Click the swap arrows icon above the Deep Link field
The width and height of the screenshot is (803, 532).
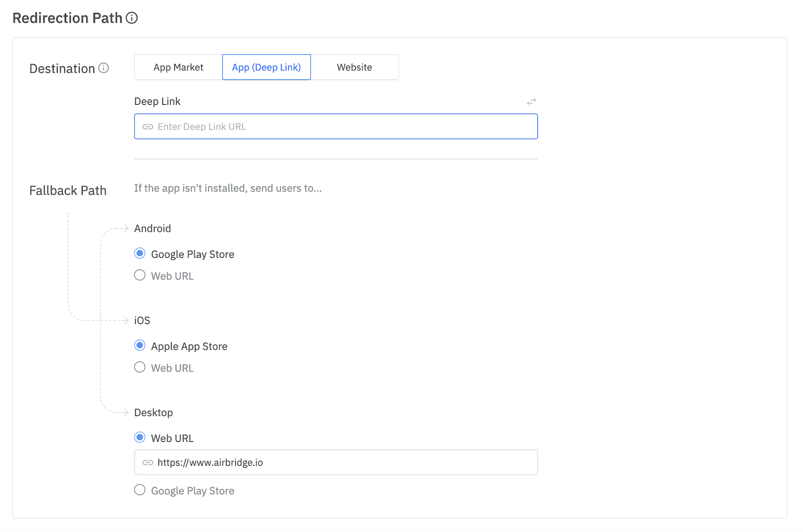pos(531,101)
